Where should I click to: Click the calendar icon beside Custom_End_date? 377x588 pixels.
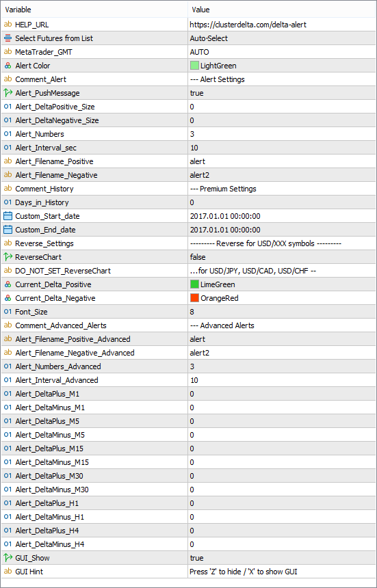click(x=8, y=230)
